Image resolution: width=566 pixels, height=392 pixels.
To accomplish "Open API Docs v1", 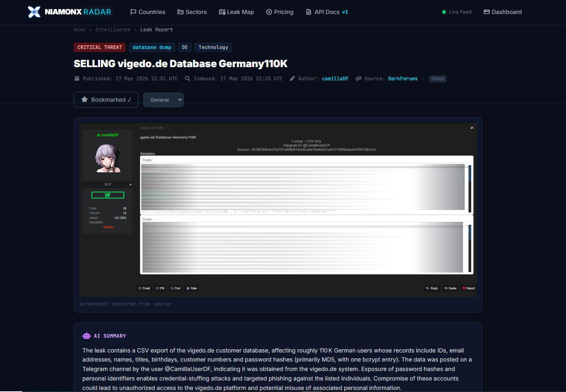I will [x=327, y=12].
